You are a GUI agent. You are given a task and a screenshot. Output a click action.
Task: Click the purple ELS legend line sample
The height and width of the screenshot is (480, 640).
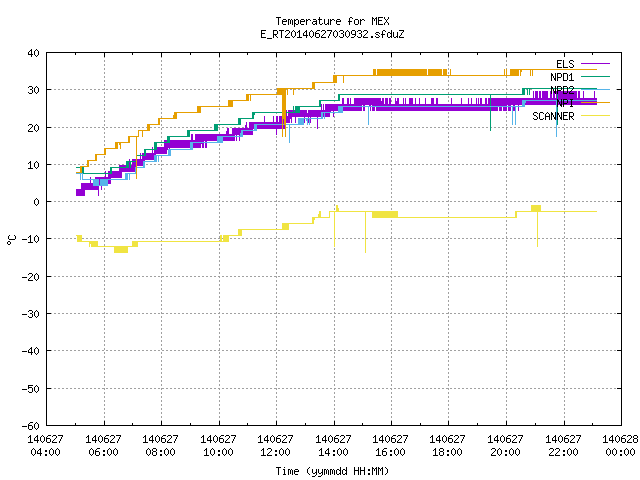tap(595, 64)
